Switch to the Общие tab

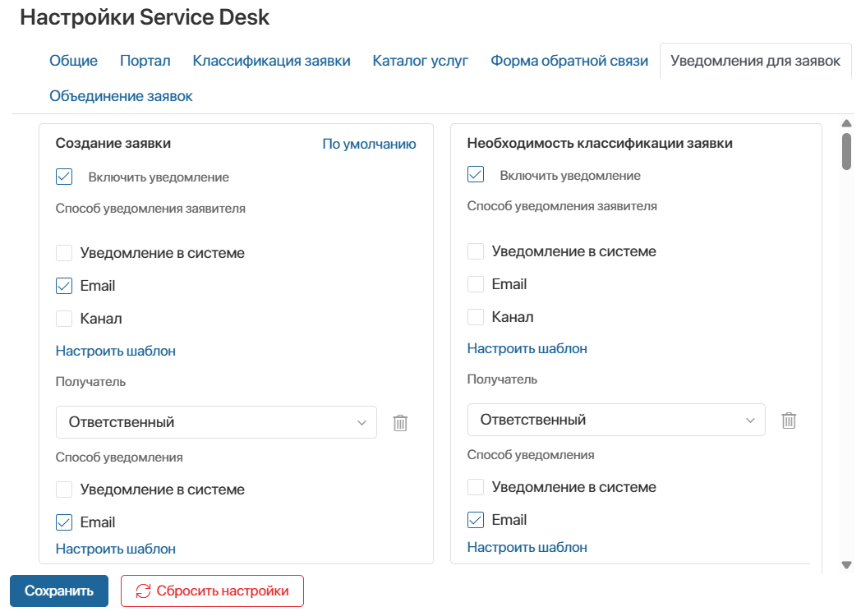pos(73,60)
